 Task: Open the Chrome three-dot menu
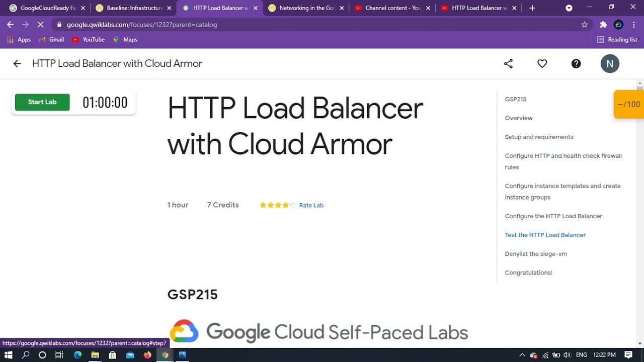(x=634, y=25)
